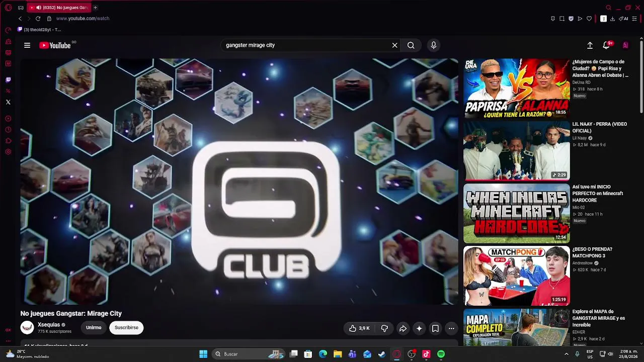644x362 pixels.
Task: Open the sparkle AI ask button
Action: (419, 328)
